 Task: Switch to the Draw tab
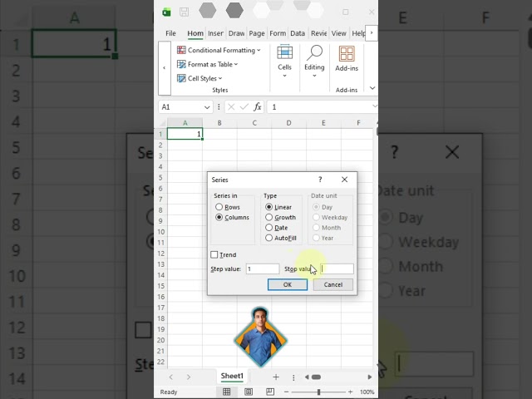[236, 33]
